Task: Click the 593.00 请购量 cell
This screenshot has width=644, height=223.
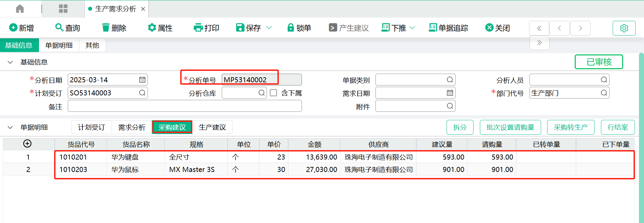Action: click(492, 157)
